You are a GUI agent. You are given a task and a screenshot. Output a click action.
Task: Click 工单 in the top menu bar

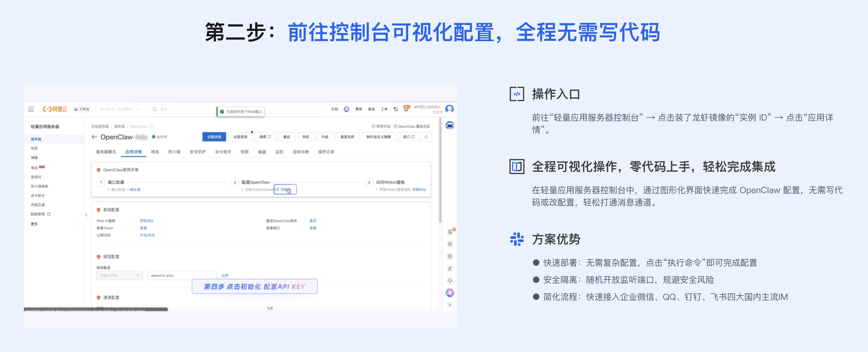click(x=384, y=109)
